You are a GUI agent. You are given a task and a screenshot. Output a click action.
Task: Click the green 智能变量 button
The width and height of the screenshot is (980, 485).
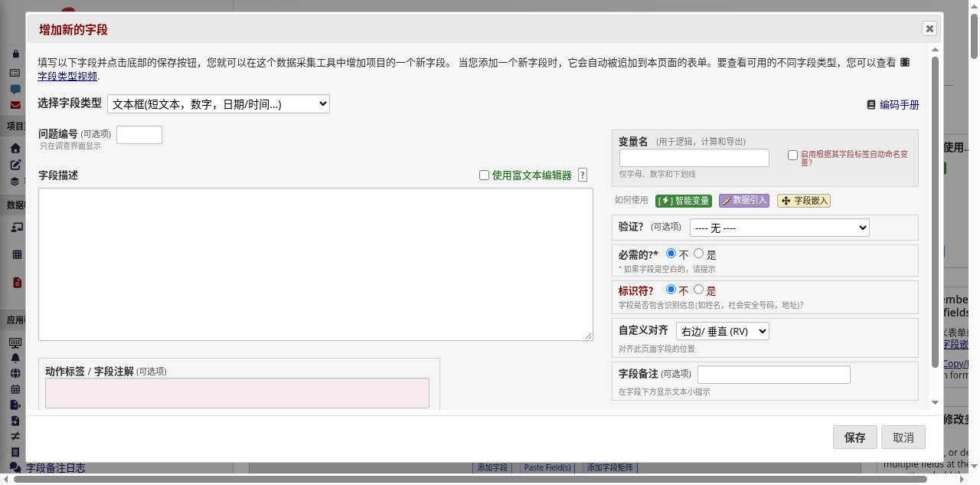[x=684, y=201]
